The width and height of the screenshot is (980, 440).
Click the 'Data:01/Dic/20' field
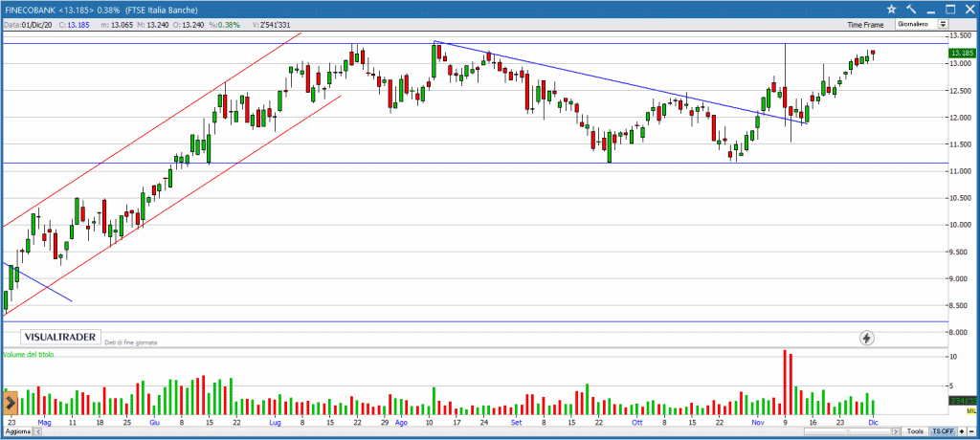(x=29, y=25)
